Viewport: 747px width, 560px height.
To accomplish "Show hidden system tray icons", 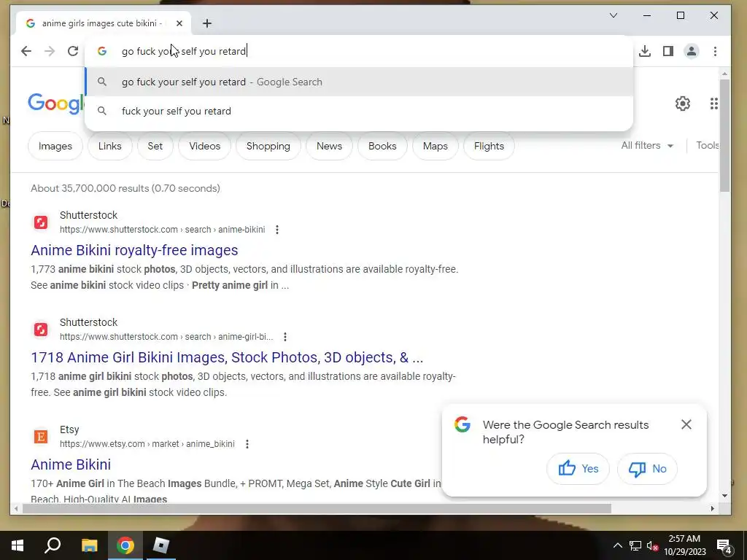I will point(617,545).
